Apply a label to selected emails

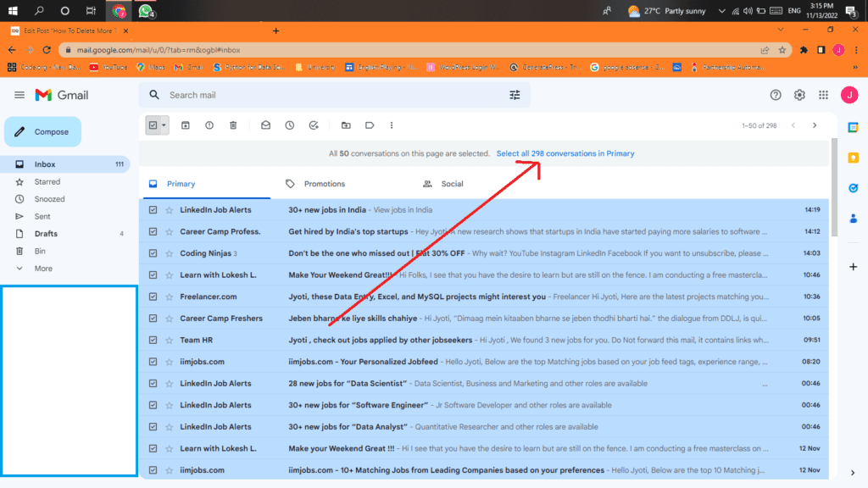click(x=370, y=125)
